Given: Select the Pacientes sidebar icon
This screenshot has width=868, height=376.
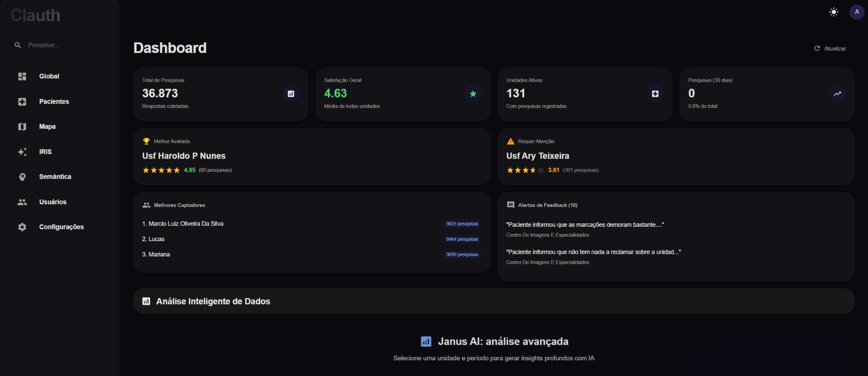Looking at the screenshot, I should point(22,101).
